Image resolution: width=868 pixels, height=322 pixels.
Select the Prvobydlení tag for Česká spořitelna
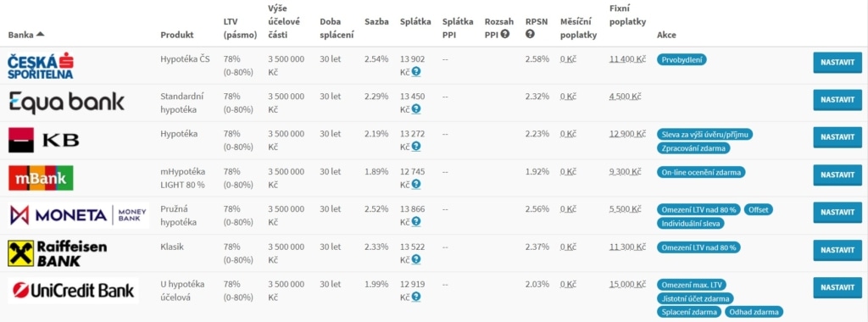click(682, 60)
